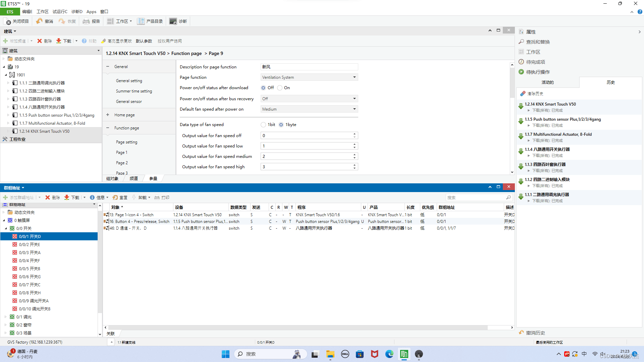Click the Download icon in the group address toolbar
This screenshot has height=362, width=644.
point(67,197)
